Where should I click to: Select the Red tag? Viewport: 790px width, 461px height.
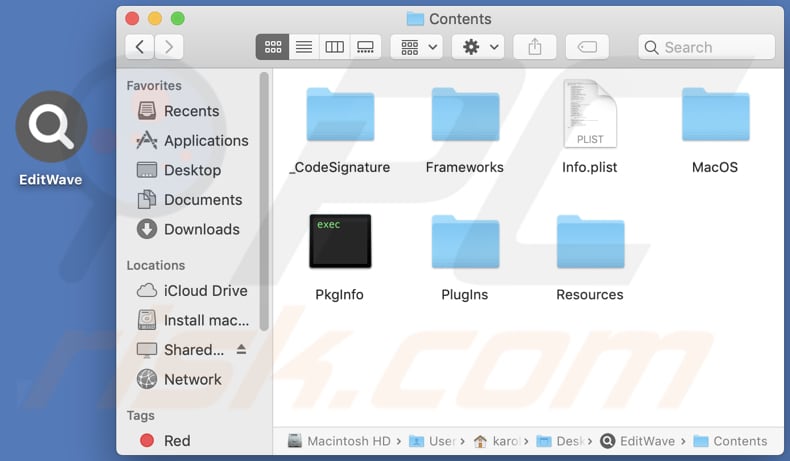(x=166, y=441)
